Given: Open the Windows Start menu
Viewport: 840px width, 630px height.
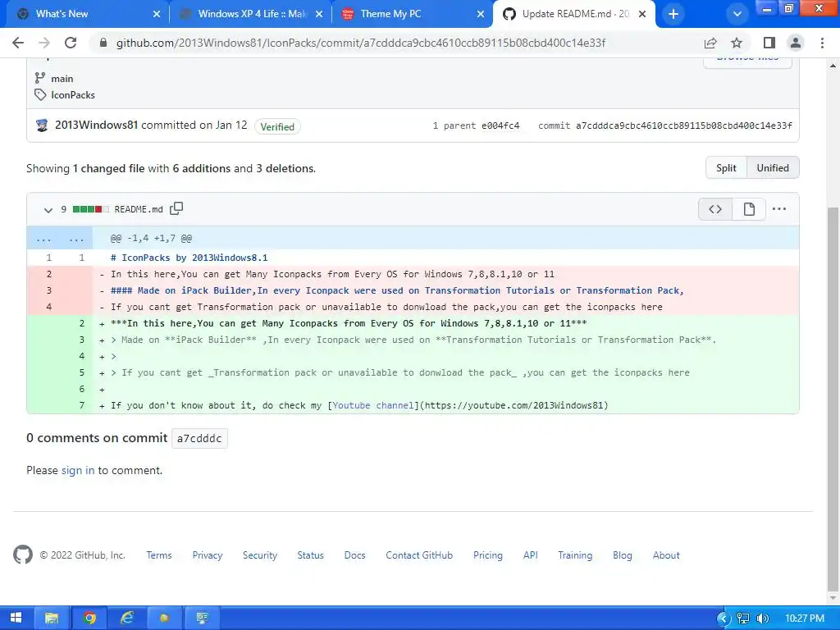Looking at the screenshot, I should pyautogui.click(x=16, y=618).
